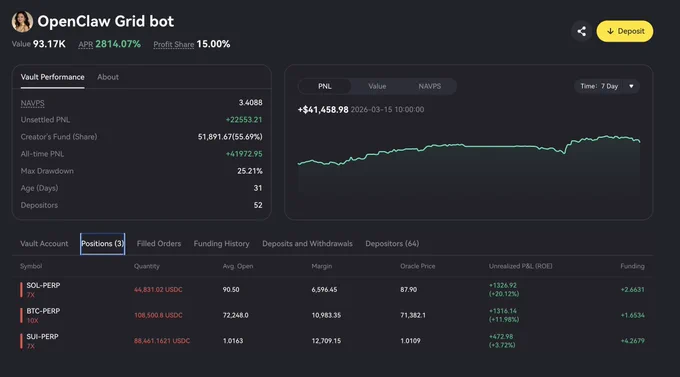Click the BTC-PERP position symbol
Viewport: 680px width, 377px height.
pos(43,311)
